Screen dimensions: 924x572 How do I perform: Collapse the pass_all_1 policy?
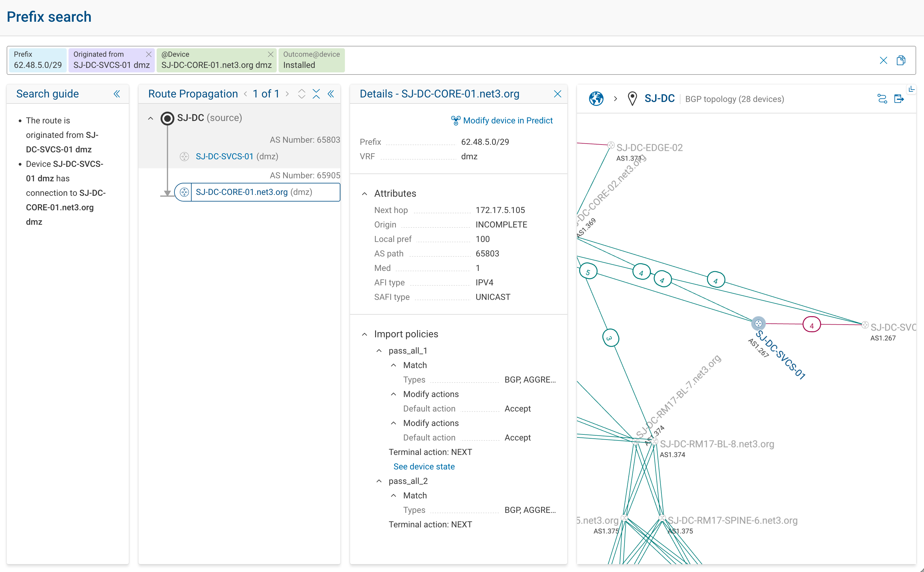coord(379,351)
